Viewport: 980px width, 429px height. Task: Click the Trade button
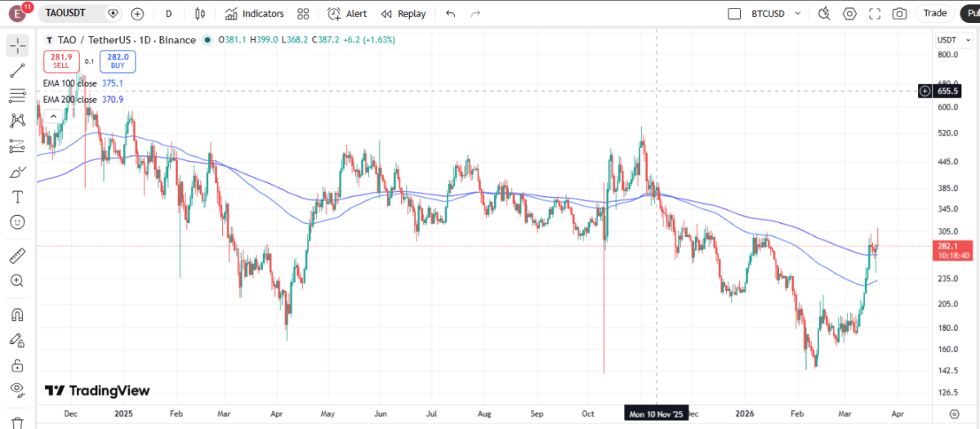tap(935, 13)
